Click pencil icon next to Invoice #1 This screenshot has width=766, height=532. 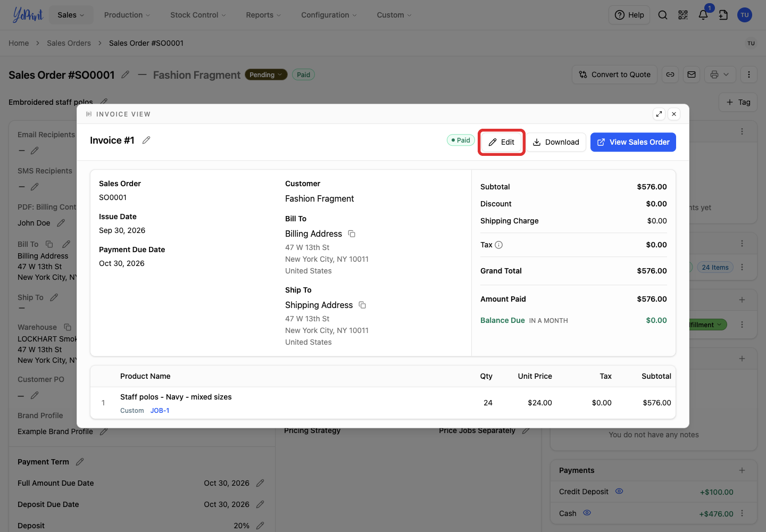coord(146,140)
